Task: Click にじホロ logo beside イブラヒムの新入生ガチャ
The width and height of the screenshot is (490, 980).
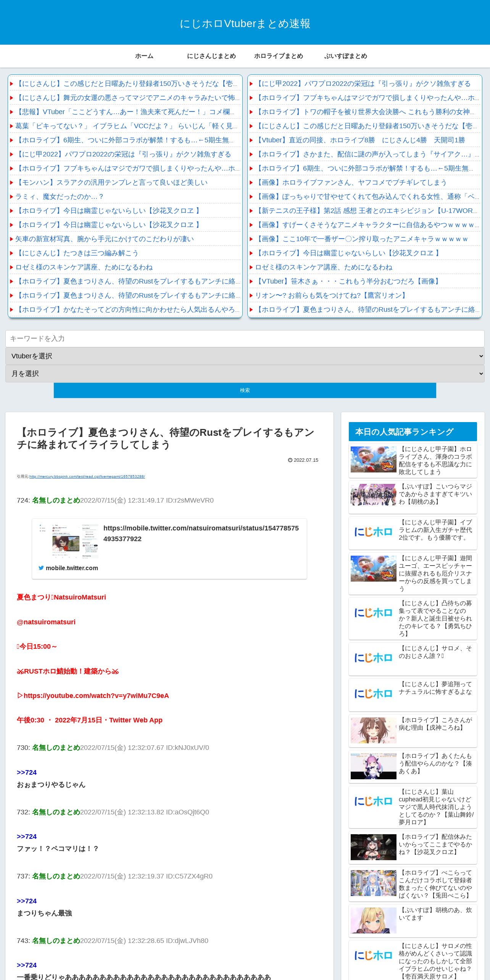Action: click(x=373, y=532)
